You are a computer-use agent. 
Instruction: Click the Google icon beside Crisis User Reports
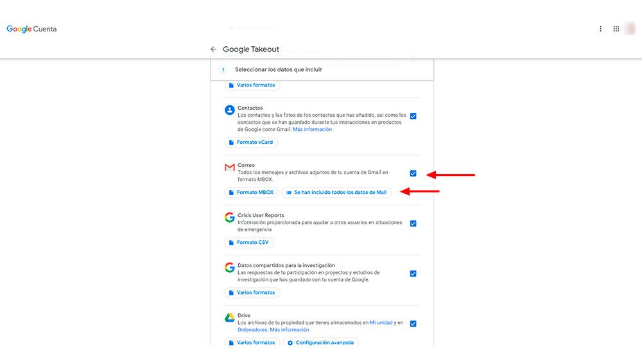[230, 218]
